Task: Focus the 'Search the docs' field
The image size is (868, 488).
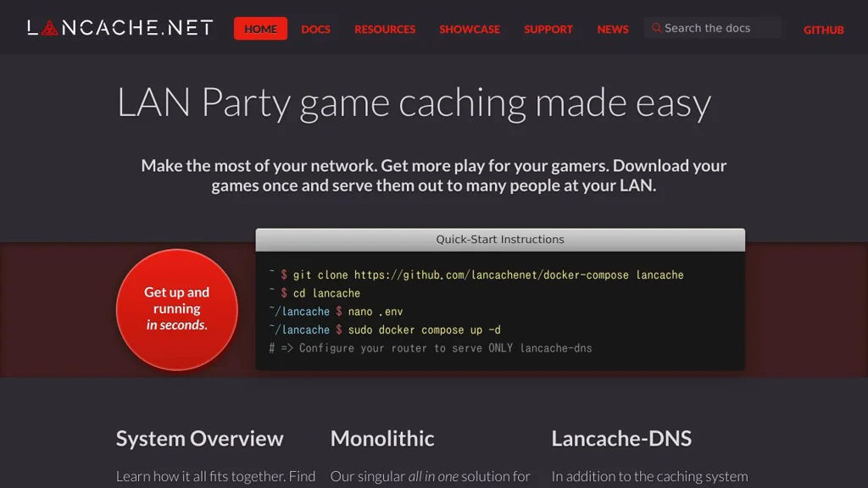Action: point(712,28)
